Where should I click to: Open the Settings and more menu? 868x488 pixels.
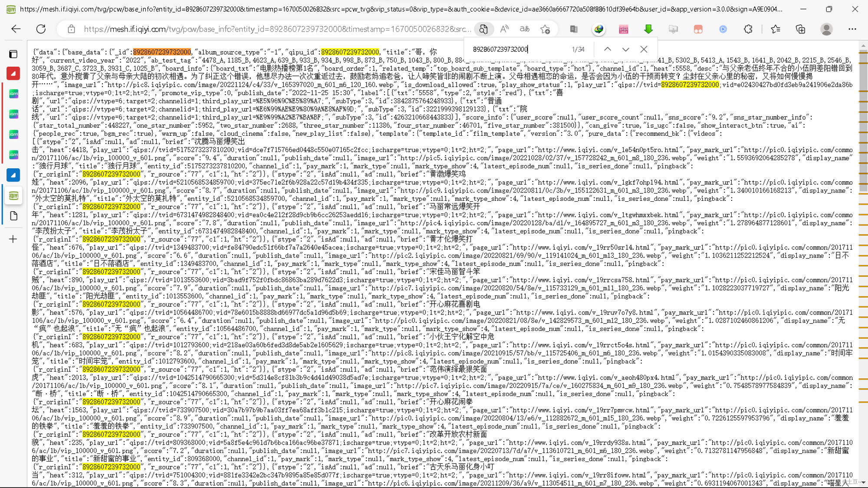pyautogui.click(x=852, y=29)
